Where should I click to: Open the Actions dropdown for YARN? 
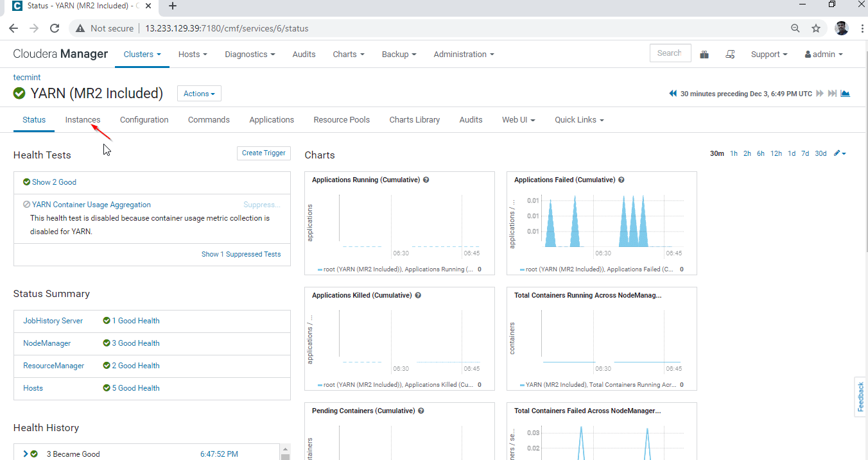click(199, 94)
